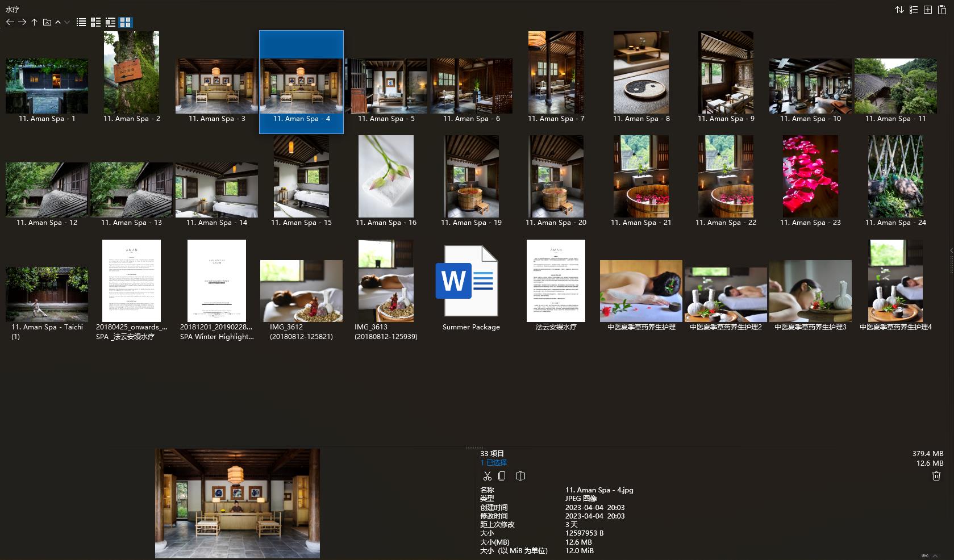
Task: Select thumbnail 11. Aman Spa - 11
Action: click(895, 86)
